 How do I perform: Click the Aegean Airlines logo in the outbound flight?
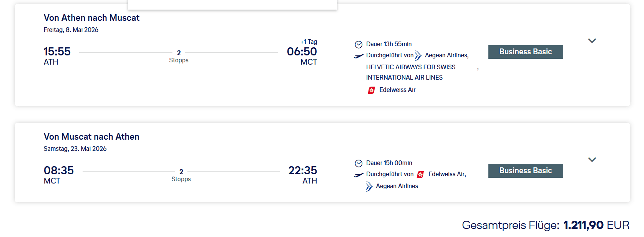coord(418,56)
